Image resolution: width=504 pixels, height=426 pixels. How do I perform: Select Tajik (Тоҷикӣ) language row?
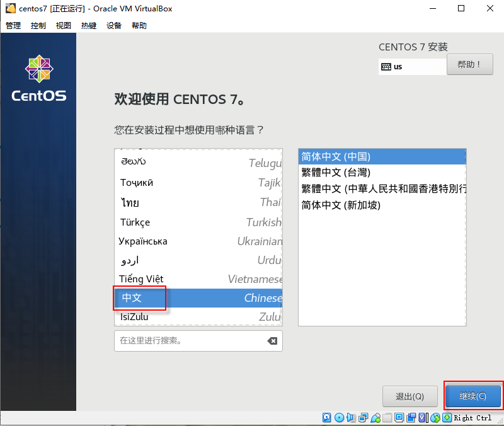point(198,183)
